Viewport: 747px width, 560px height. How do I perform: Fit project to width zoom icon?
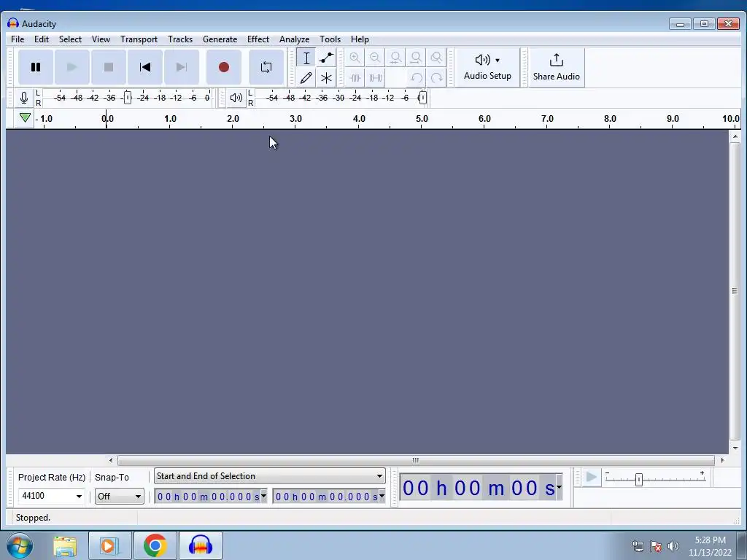(416, 58)
